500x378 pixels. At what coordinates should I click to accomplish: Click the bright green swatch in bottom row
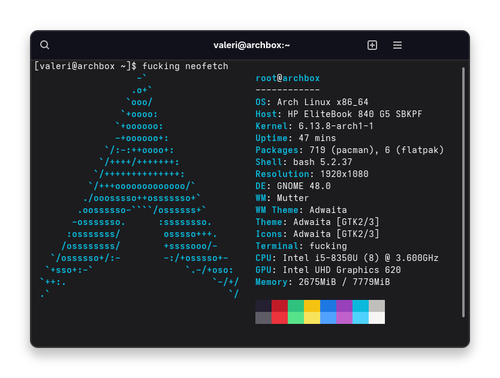coord(296,318)
